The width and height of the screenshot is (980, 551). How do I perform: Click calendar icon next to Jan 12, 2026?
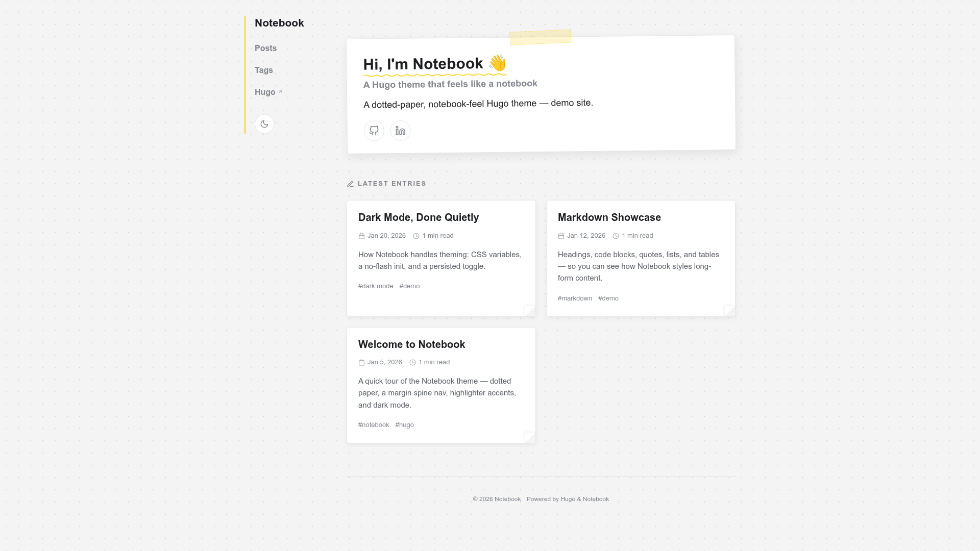[x=561, y=236]
